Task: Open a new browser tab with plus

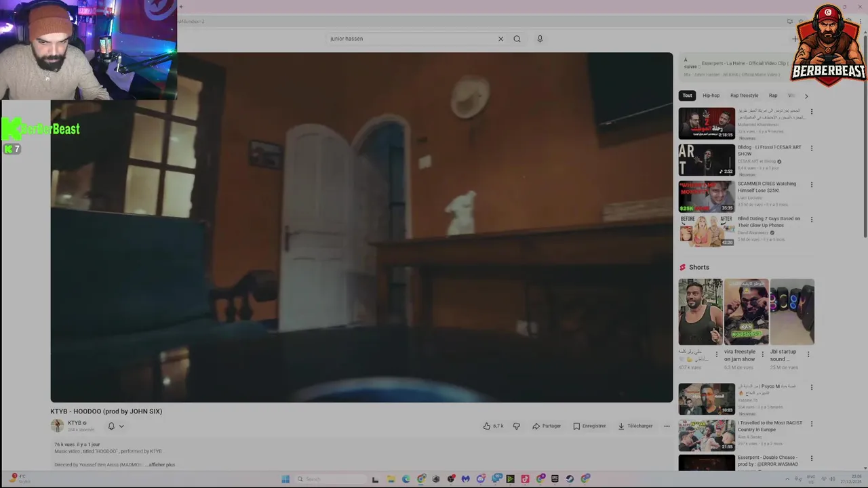Action: click(x=181, y=7)
